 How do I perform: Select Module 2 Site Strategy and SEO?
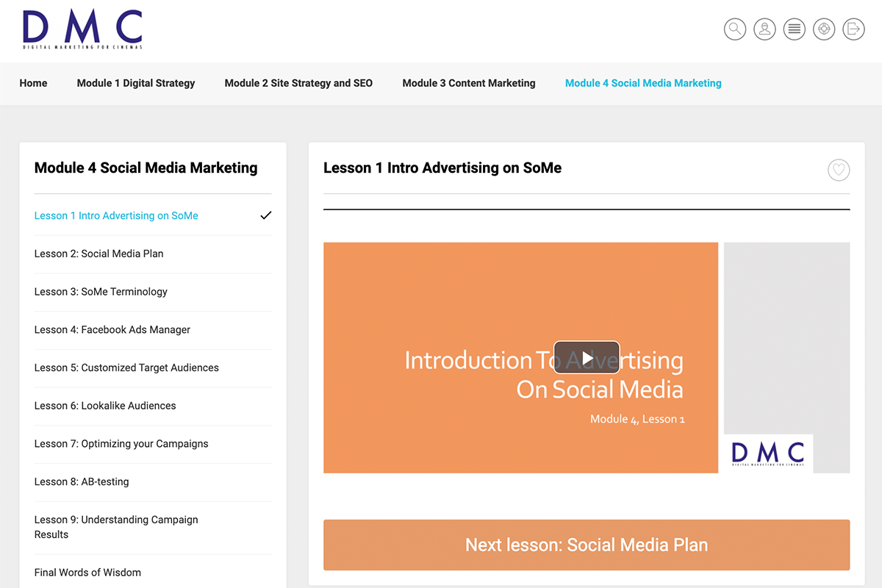click(298, 83)
